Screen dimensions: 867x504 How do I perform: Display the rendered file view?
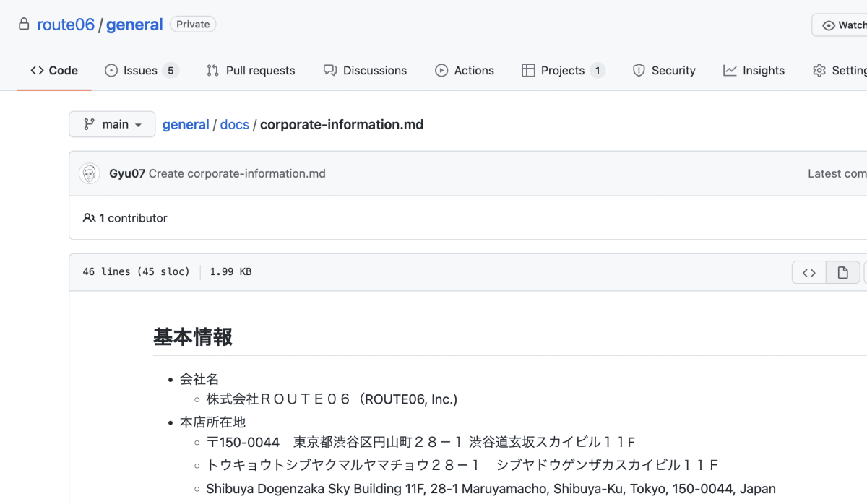[x=842, y=272]
